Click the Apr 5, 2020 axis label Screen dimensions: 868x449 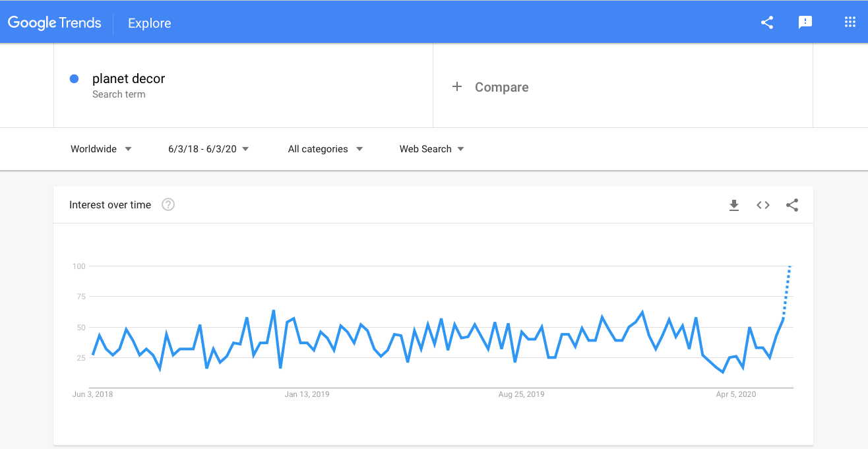[x=736, y=394]
